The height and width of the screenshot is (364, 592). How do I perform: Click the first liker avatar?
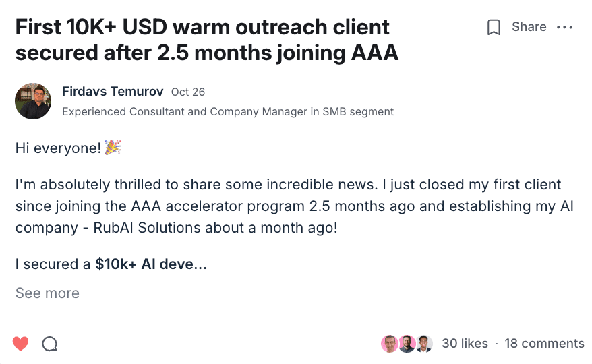(x=390, y=344)
